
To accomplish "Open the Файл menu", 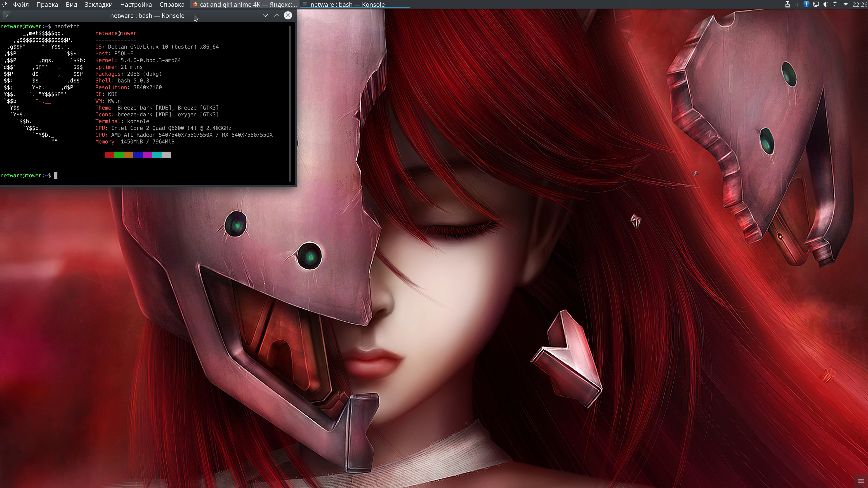I will (21, 5).
